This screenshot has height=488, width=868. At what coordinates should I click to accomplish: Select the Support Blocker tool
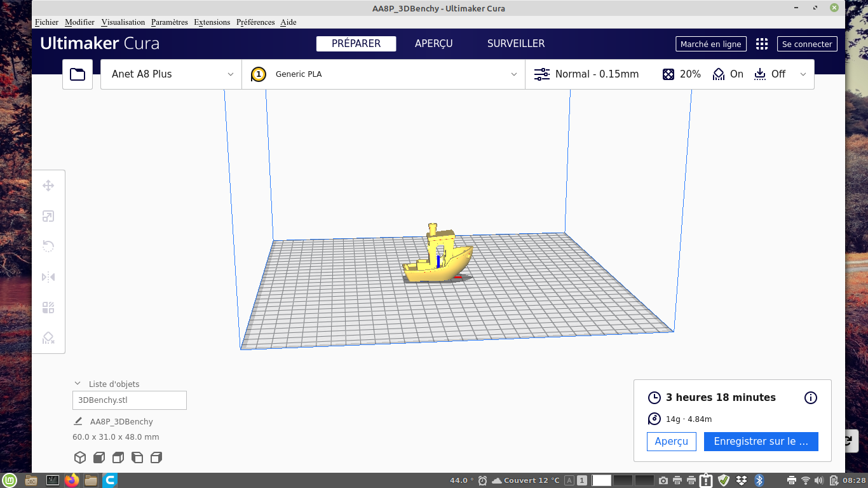coord(48,338)
